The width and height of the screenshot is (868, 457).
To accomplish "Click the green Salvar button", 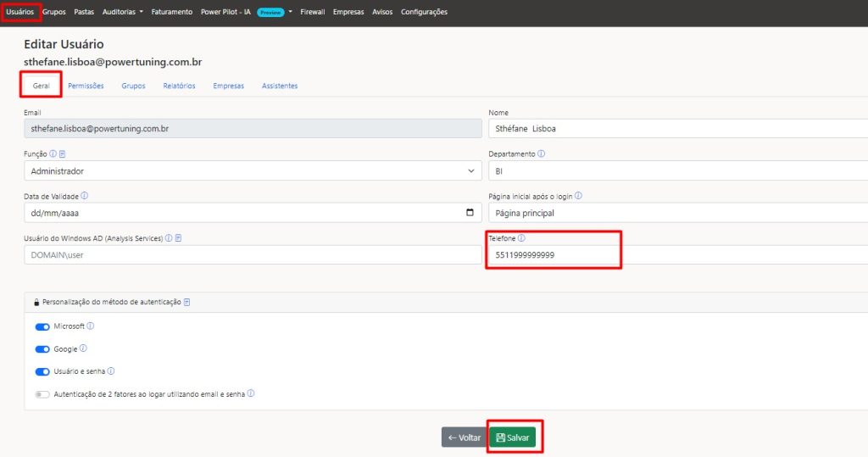I will tap(513, 437).
